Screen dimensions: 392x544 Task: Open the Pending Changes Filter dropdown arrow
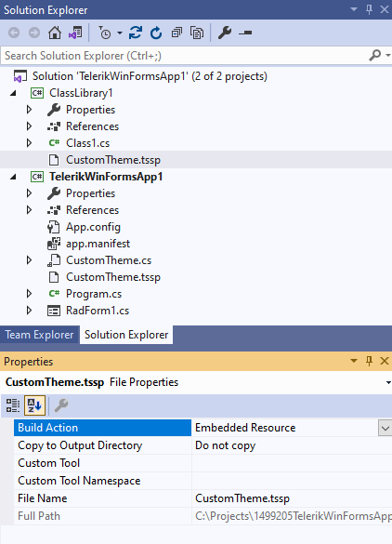coord(120,33)
